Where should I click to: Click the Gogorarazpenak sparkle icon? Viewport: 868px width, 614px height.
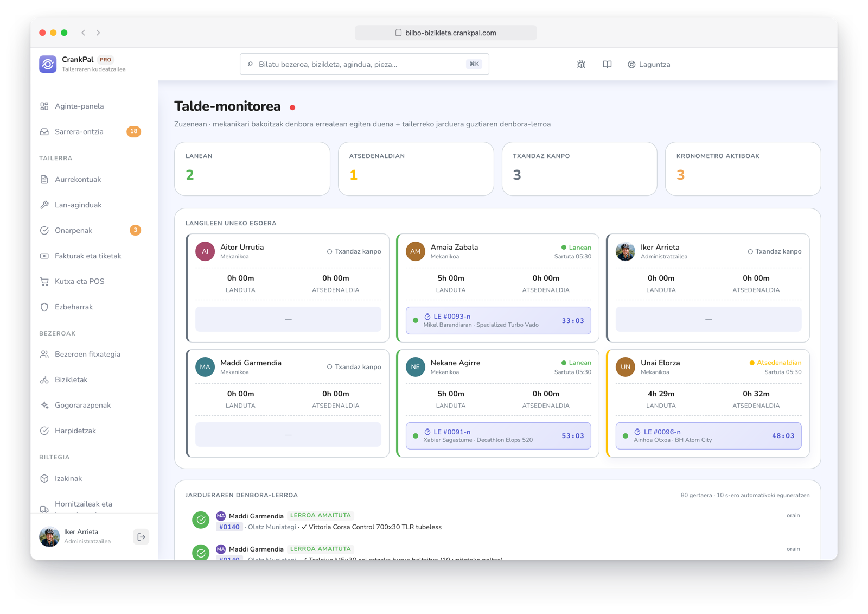(x=44, y=405)
